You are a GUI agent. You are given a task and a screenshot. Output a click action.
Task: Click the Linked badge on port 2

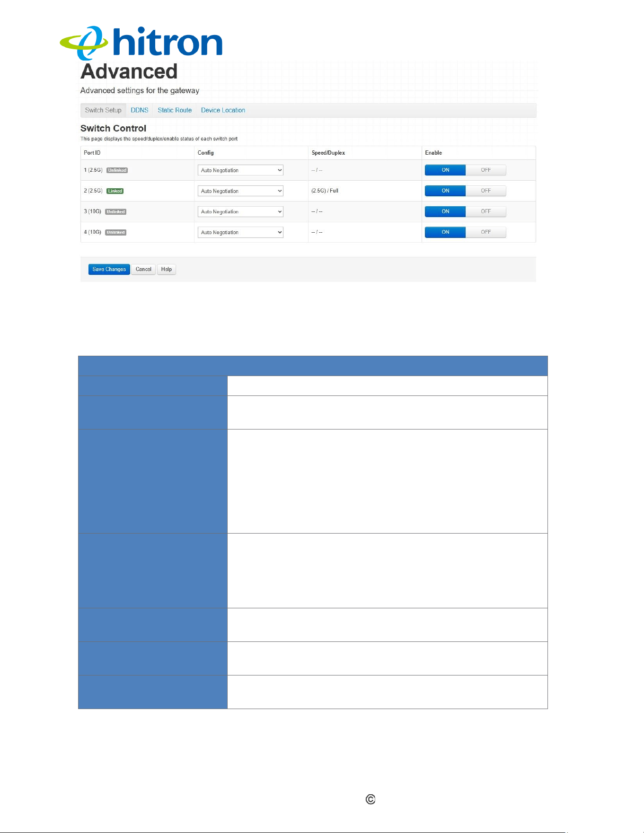[x=115, y=191]
